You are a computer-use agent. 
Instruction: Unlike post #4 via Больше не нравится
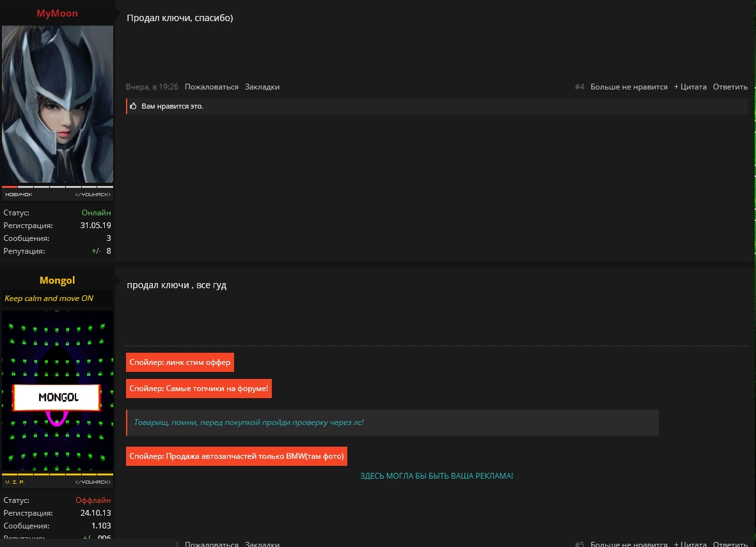click(x=629, y=87)
